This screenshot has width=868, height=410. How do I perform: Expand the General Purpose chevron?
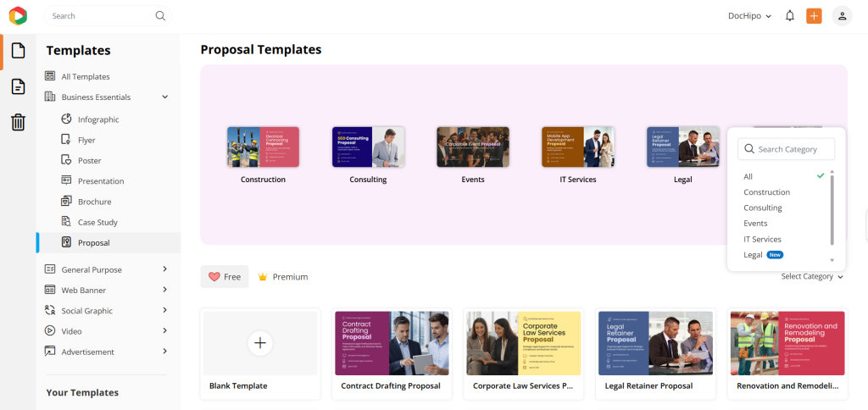point(165,269)
